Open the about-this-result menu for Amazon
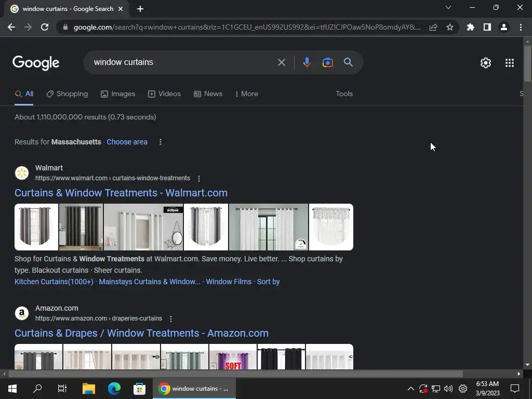Viewport: 532px width, 399px height. 170,319
